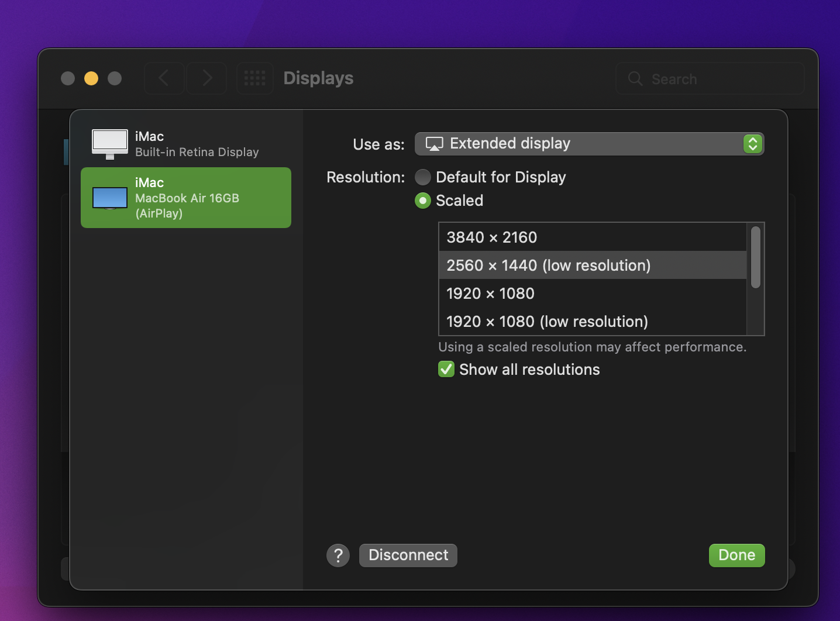
Task: Open the help question mark button
Action: pos(338,555)
